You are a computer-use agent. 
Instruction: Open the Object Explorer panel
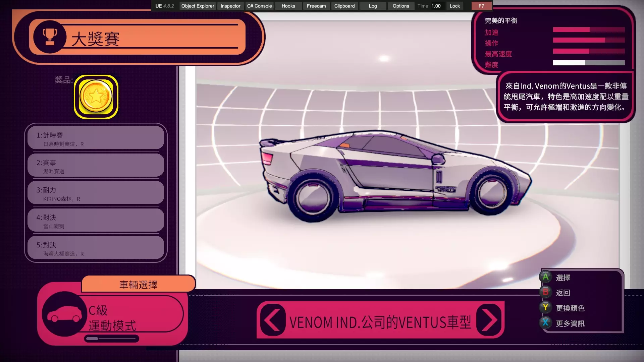(198, 6)
